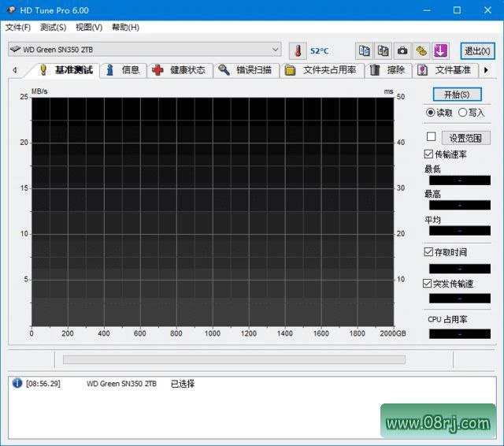The image size is (504, 446).
Task: Click the 52°C temperature reading
Action: pos(319,51)
